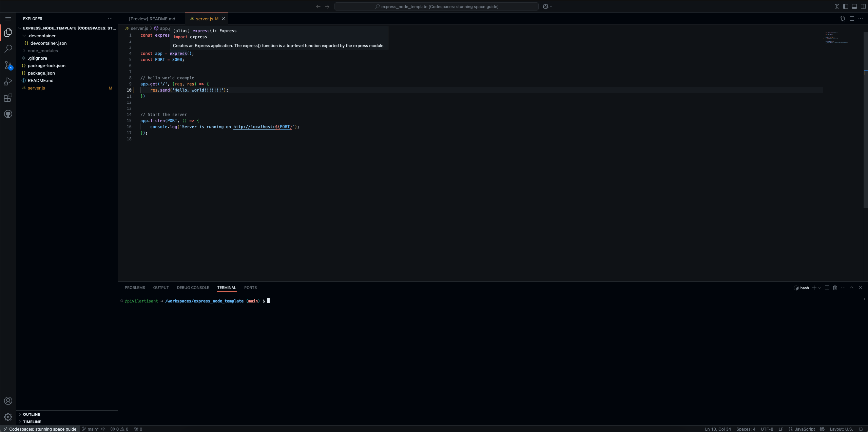Open the Extensions view

pyautogui.click(x=8, y=98)
